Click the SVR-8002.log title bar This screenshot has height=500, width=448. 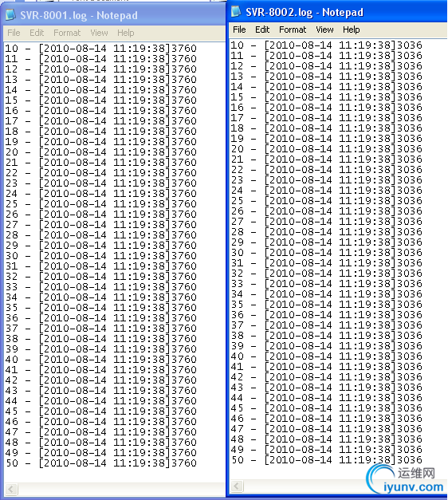click(x=337, y=11)
